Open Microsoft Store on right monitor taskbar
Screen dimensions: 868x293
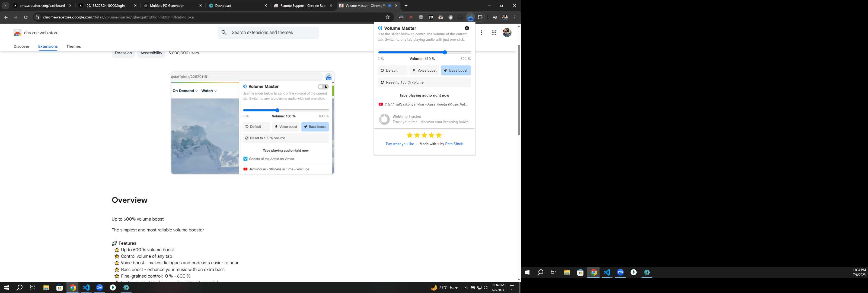pyautogui.click(x=580, y=272)
